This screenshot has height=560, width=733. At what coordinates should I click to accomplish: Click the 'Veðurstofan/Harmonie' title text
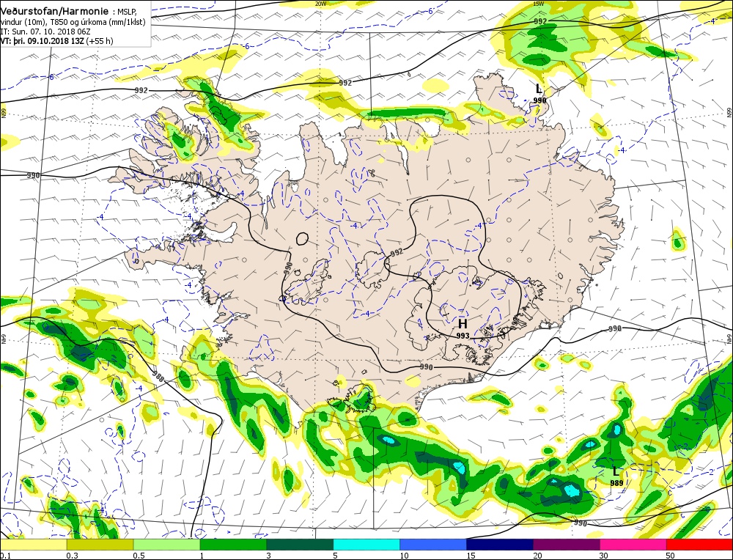point(55,12)
